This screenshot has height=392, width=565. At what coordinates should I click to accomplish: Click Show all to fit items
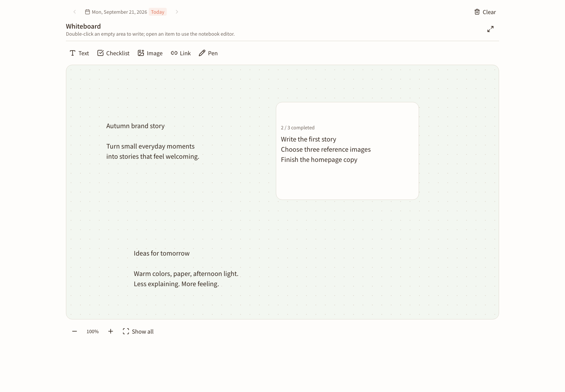138,331
